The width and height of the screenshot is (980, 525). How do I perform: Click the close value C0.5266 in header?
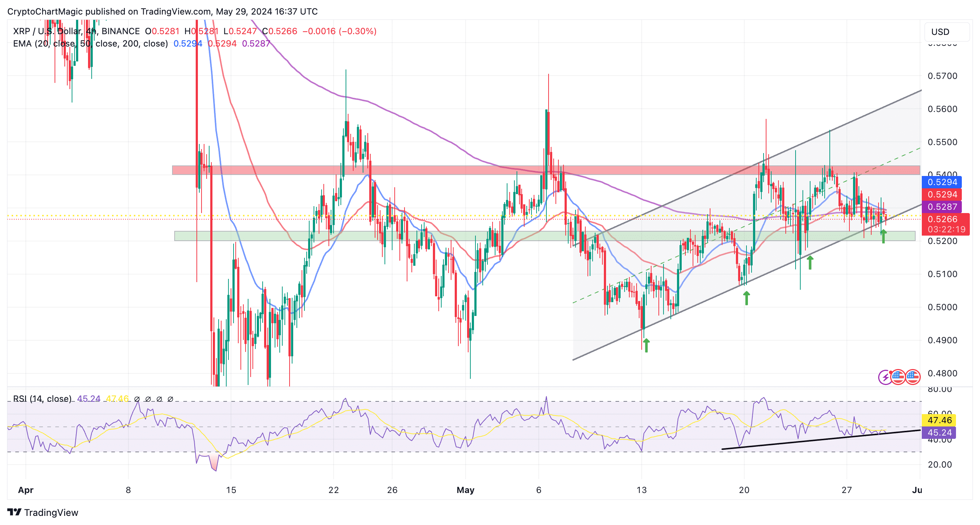tap(280, 31)
